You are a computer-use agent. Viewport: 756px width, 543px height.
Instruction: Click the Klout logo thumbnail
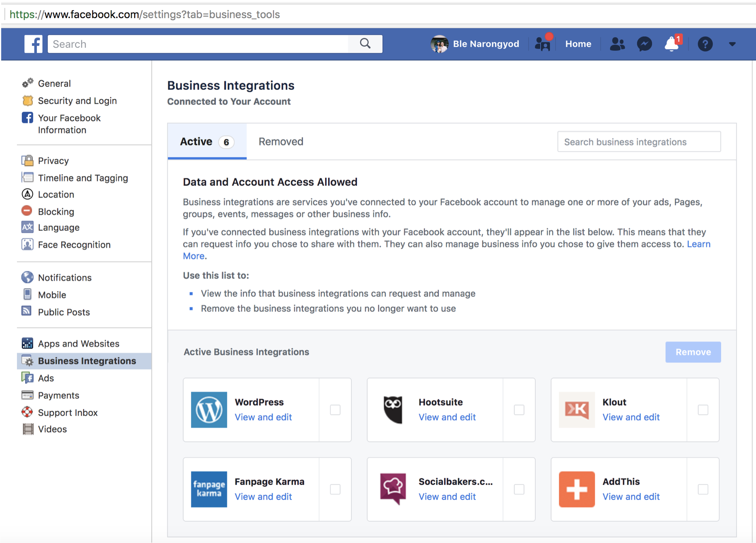pos(576,410)
